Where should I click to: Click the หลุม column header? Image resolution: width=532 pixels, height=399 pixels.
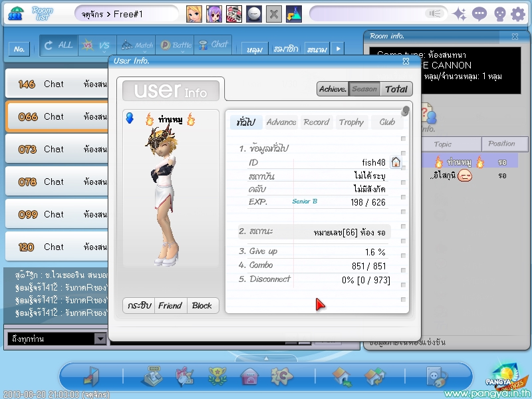pos(255,49)
